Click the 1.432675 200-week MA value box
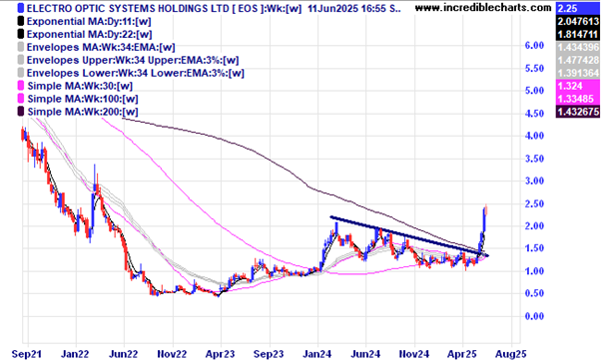 click(578, 112)
